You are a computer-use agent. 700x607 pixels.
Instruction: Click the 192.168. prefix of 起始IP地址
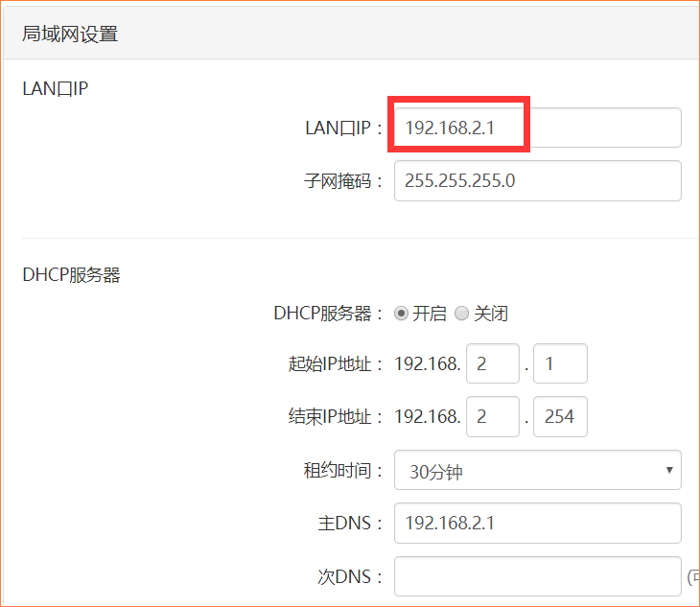click(x=428, y=363)
